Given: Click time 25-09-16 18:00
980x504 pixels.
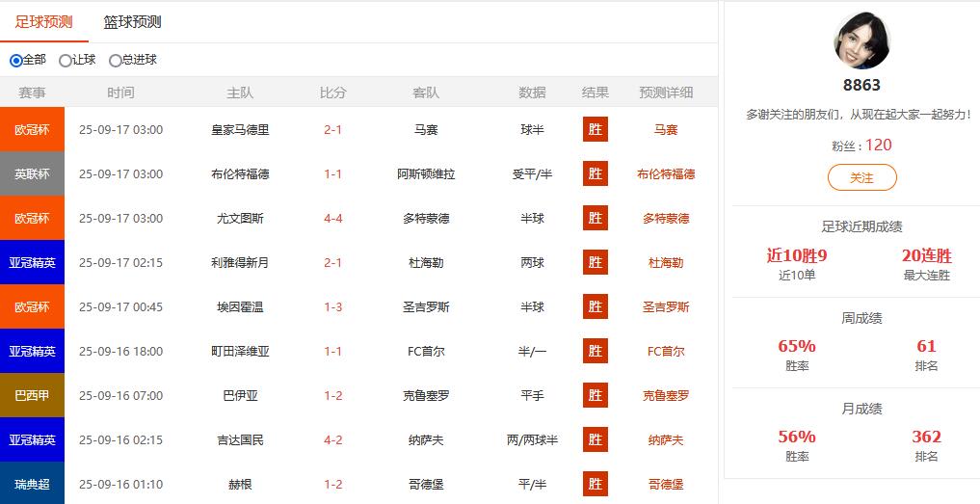Looking at the screenshot, I should click(x=120, y=352).
